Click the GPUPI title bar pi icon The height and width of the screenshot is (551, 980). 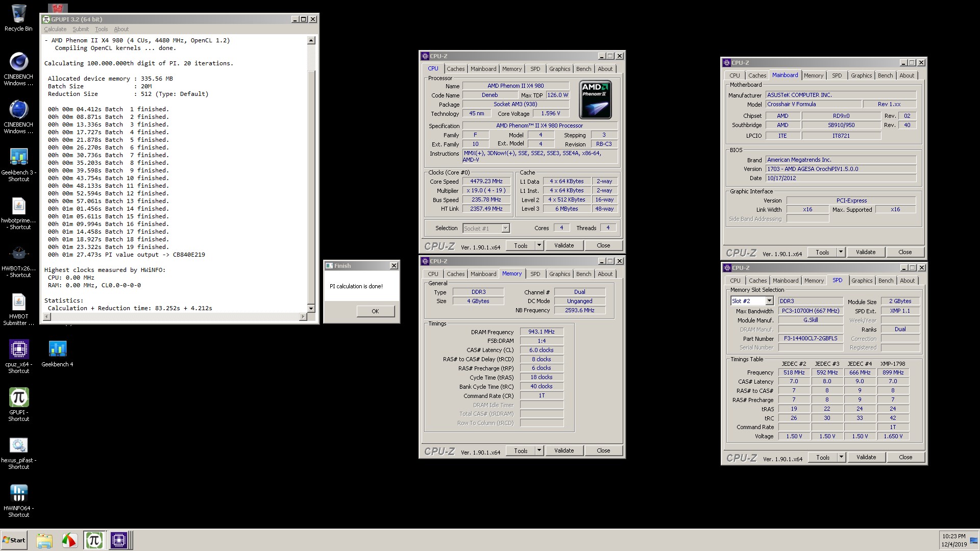point(46,19)
